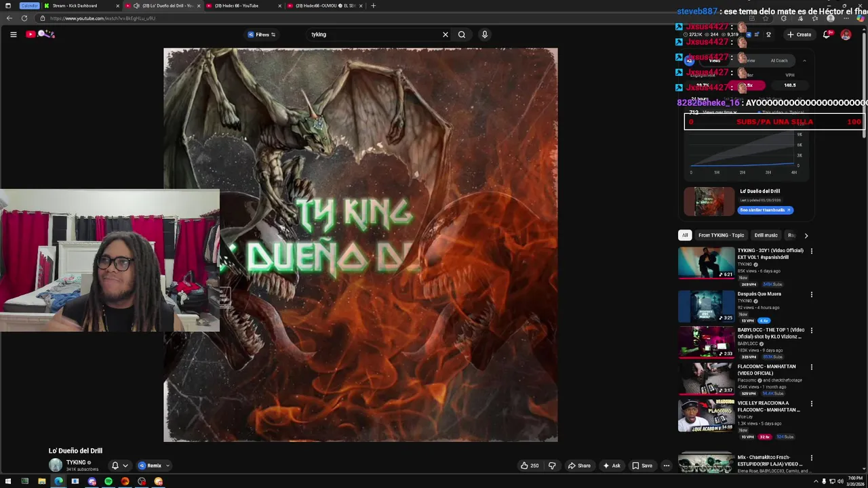Image resolution: width=868 pixels, height=488 pixels.
Task: Open 'VICE LEY REACCIONA A FLACOOMC' video thumbnail
Action: pos(706,415)
